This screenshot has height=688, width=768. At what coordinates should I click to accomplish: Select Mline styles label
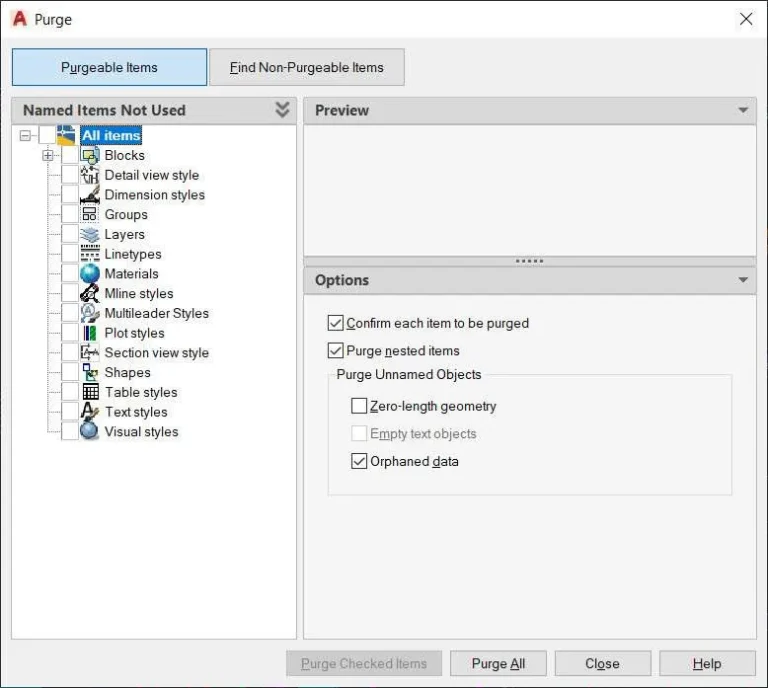click(139, 293)
